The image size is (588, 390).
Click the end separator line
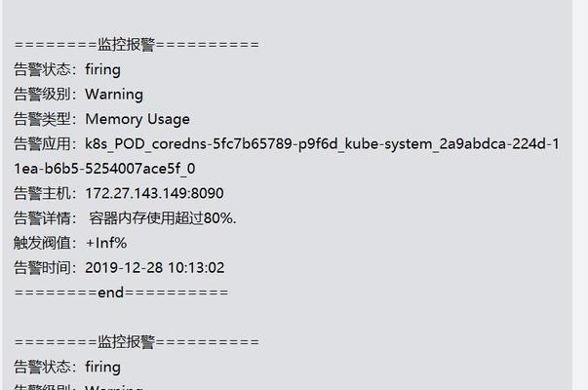[121, 292]
